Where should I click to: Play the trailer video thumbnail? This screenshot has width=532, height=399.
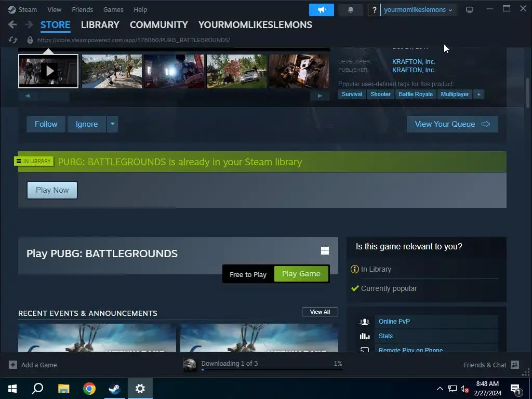pyautogui.click(x=48, y=71)
